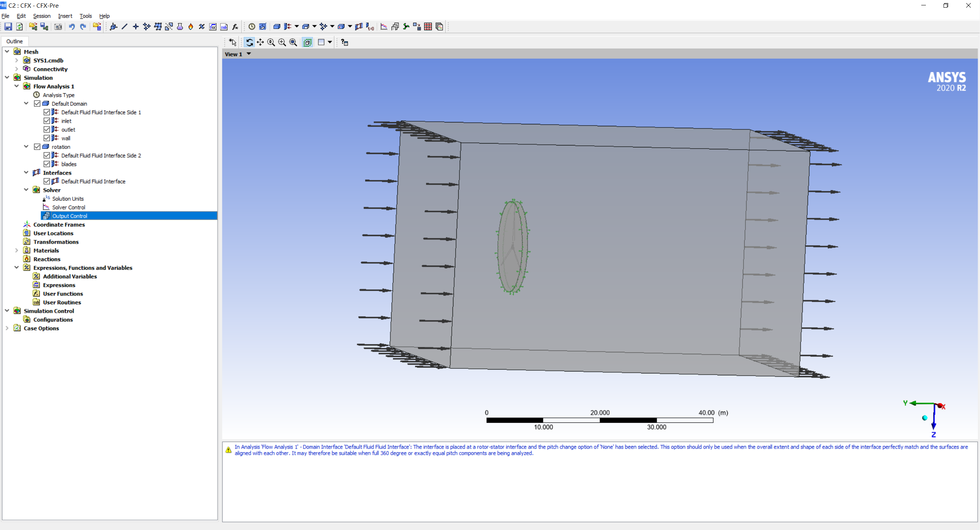The height and width of the screenshot is (530, 980).
Task: Toggle the outlet boundary checkbox
Action: coord(47,129)
